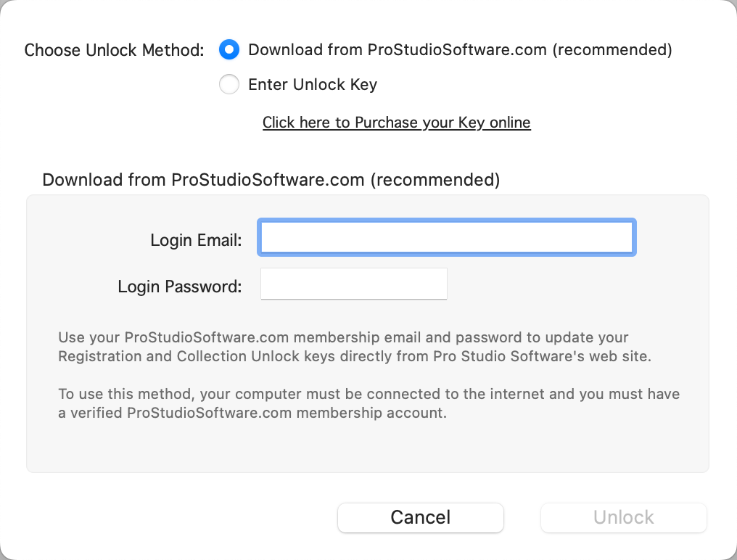
Task: Open the Purchase your Key online link
Action: [396, 123]
